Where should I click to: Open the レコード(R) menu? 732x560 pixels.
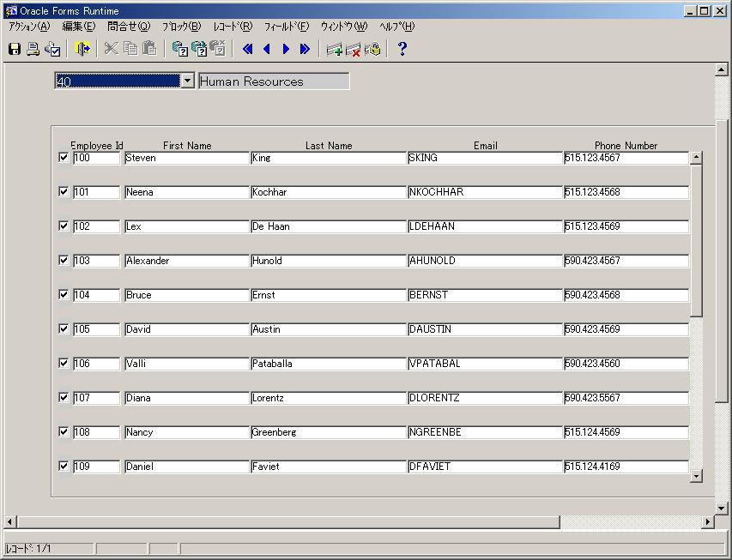pyautogui.click(x=233, y=27)
